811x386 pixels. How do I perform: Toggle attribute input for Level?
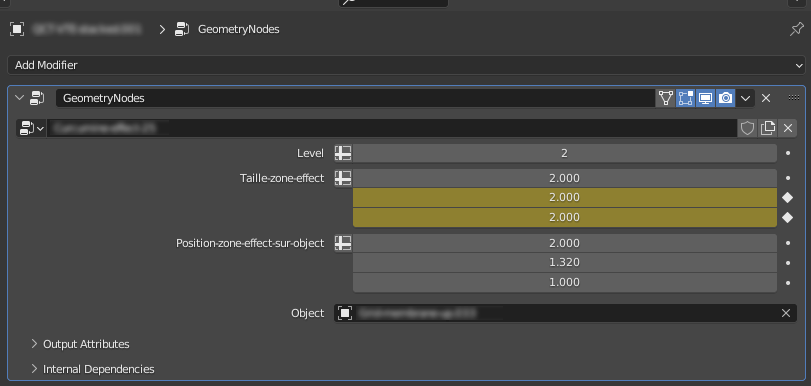point(343,153)
